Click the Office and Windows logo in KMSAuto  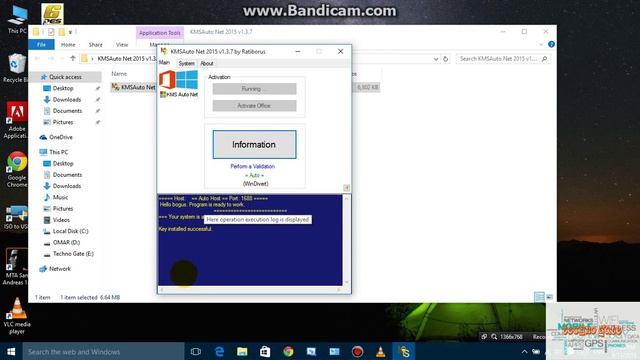point(178,80)
